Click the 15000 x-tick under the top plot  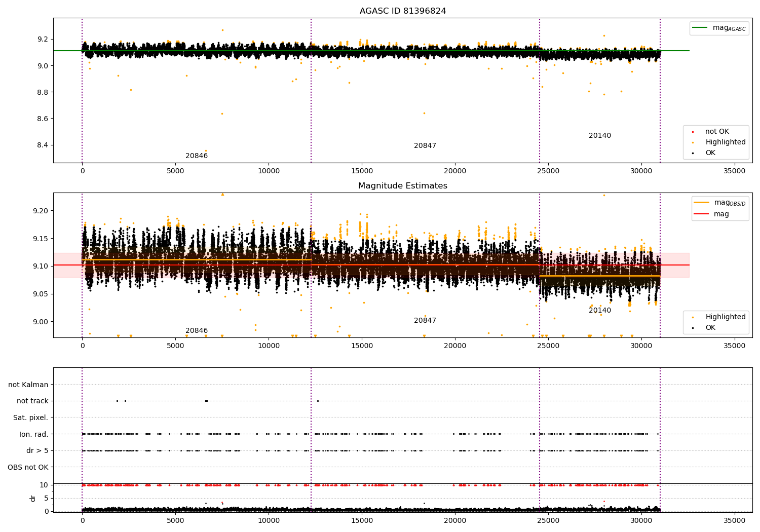pos(362,171)
